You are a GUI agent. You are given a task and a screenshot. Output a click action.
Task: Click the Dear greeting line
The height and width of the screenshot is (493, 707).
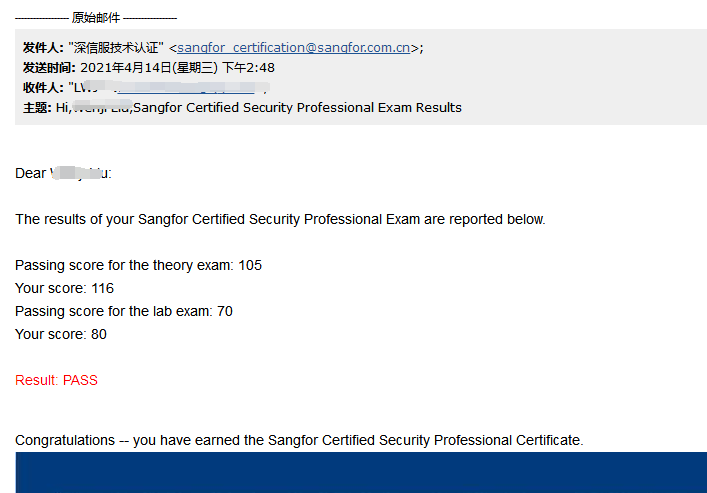point(63,173)
